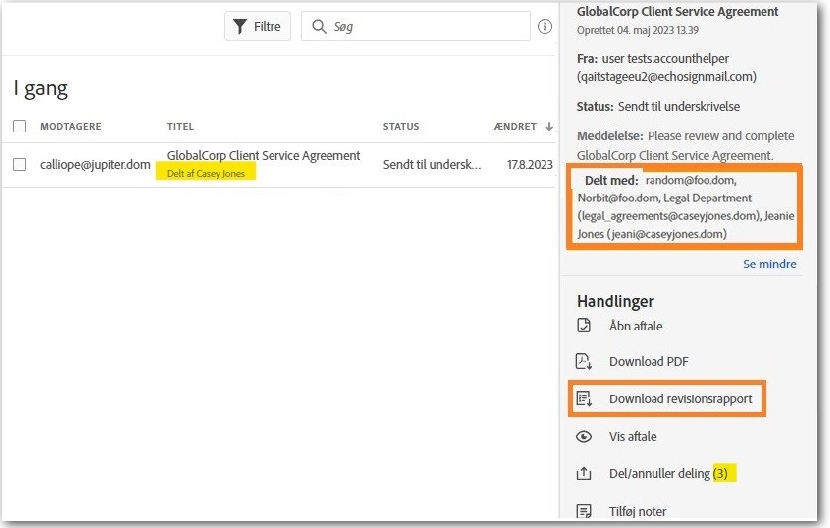The image size is (830, 528).
Task: Check the box for calliope@jupiter.dom row
Action: 20,164
